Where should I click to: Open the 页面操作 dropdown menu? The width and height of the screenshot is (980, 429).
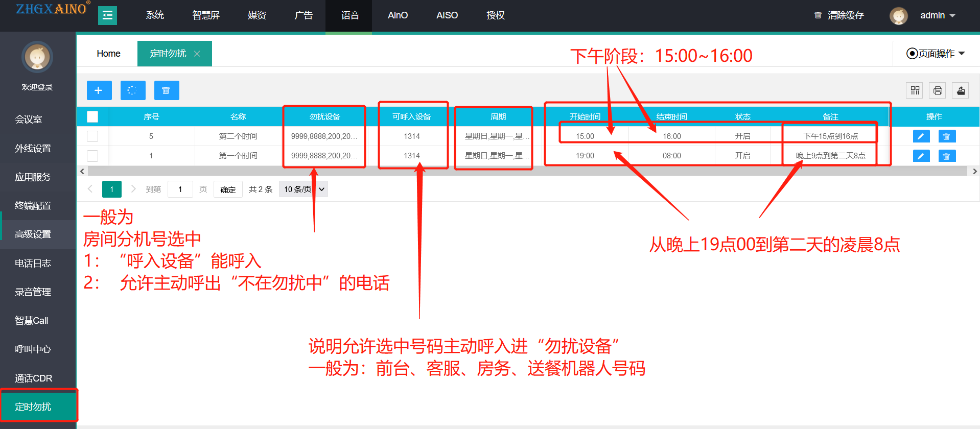(936, 54)
